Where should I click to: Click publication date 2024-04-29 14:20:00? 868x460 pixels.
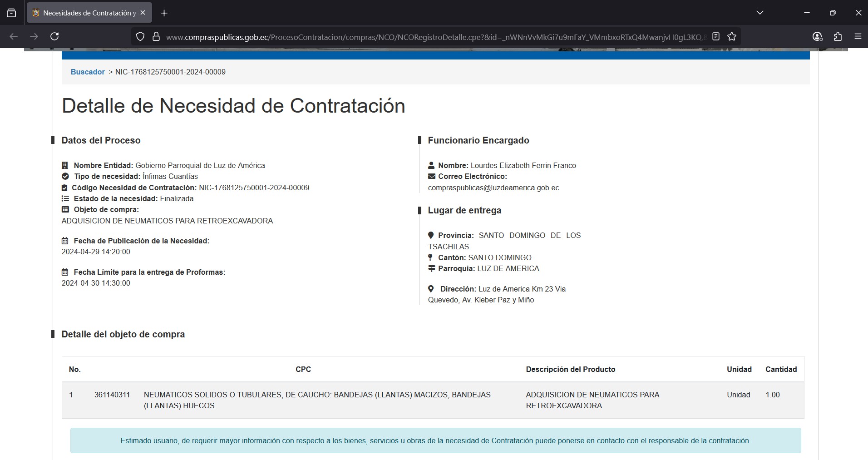(96, 252)
